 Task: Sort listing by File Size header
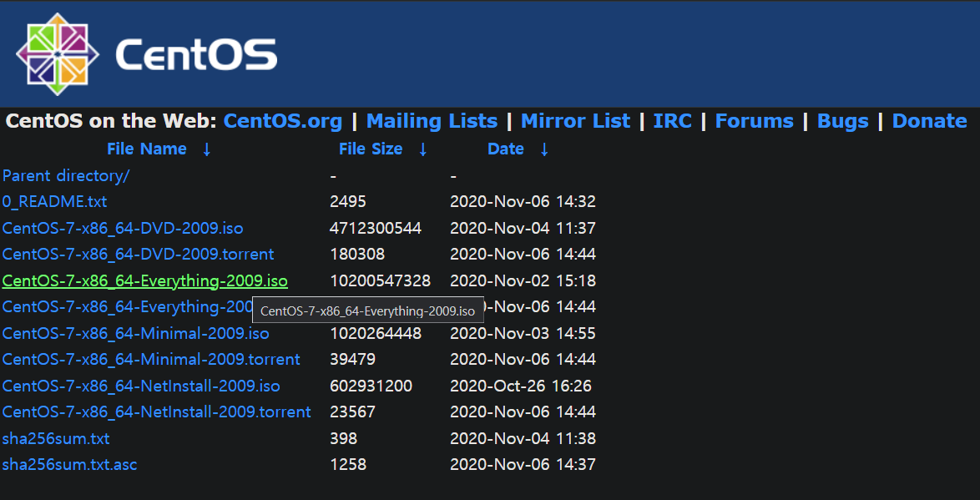pyautogui.click(x=371, y=149)
